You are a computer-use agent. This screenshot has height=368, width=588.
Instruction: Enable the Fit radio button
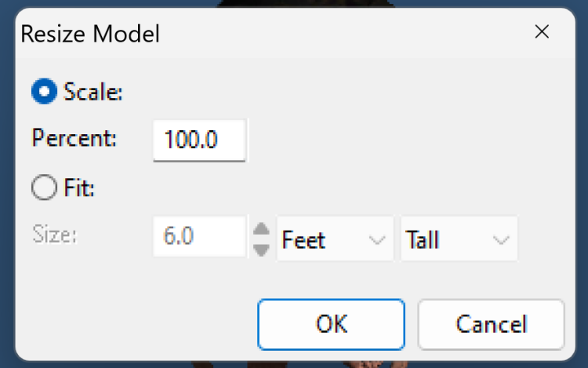coord(44,188)
